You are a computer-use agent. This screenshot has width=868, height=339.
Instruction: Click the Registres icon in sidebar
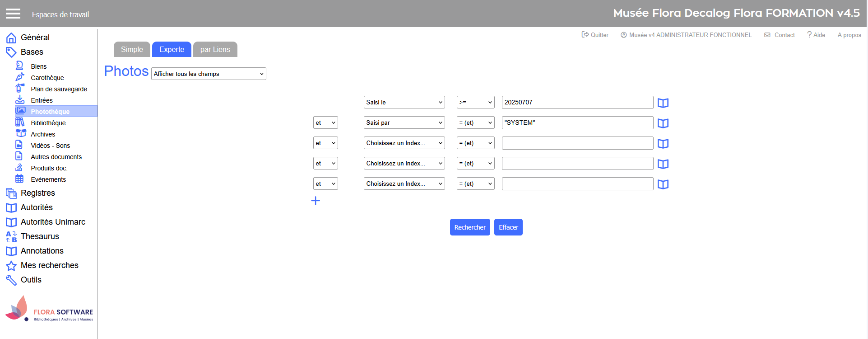point(11,193)
